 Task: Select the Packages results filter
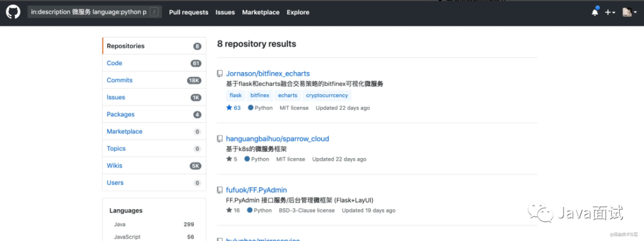point(154,114)
